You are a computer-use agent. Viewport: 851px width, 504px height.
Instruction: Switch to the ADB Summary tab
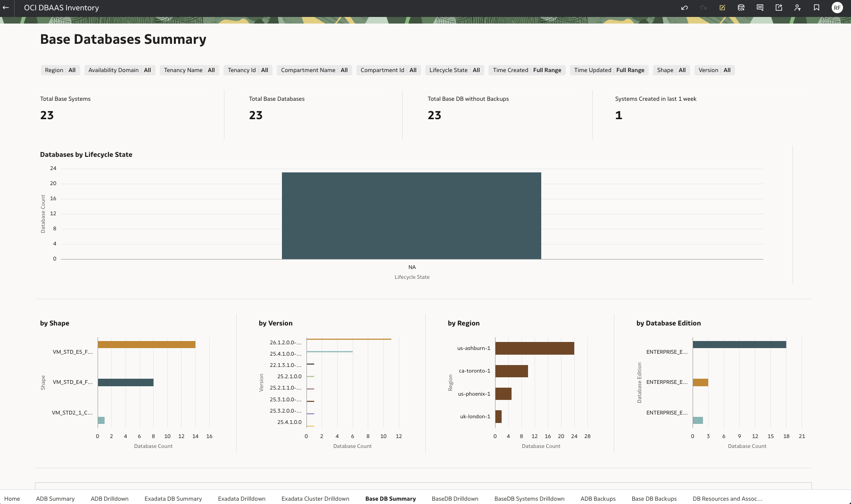coord(55,498)
